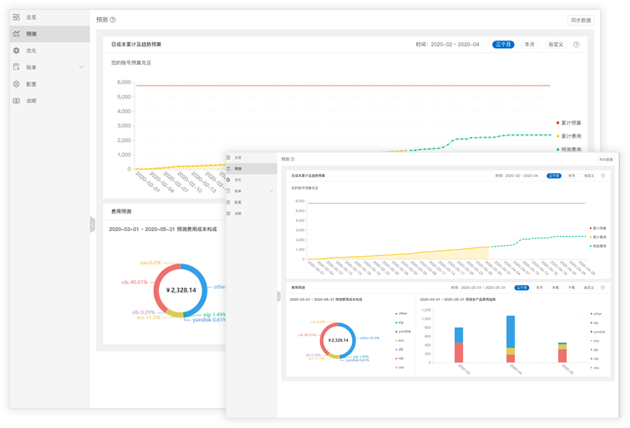The width and height of the screenshot is (630, 428).
Task: Select 三个月 range in back window trend chart
Action: [x=503, y=44]
